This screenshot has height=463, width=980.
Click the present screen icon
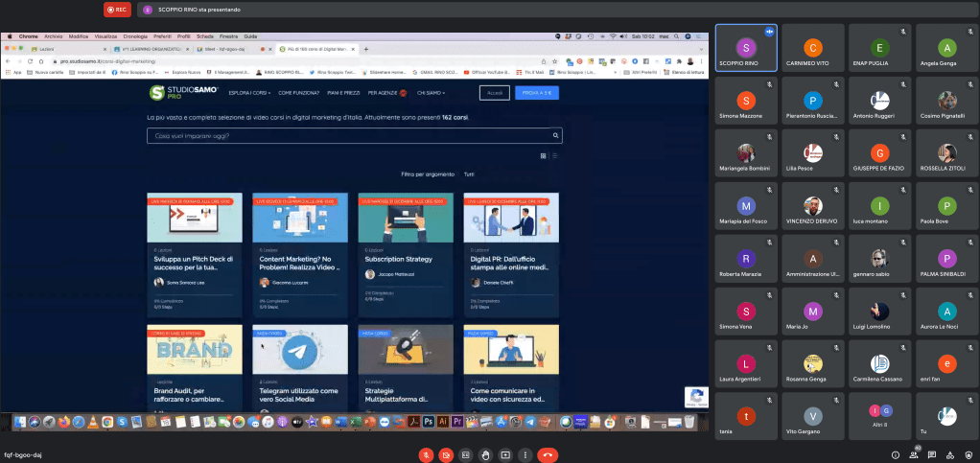pyautogui.click(x=505, y=454)
